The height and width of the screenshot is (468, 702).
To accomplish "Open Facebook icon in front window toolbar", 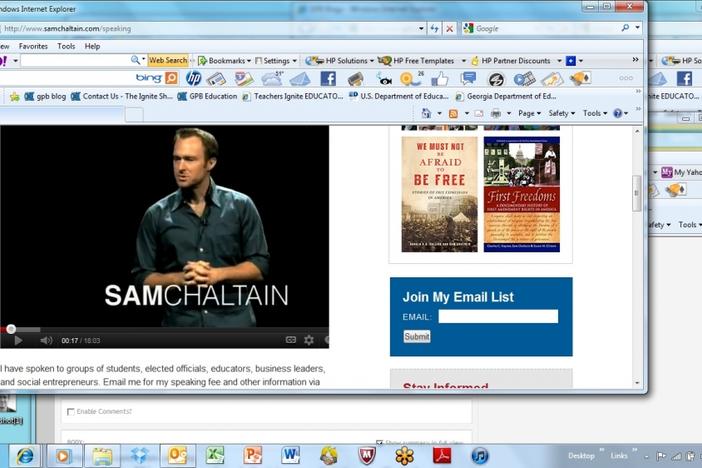I will tap(328, 79).
